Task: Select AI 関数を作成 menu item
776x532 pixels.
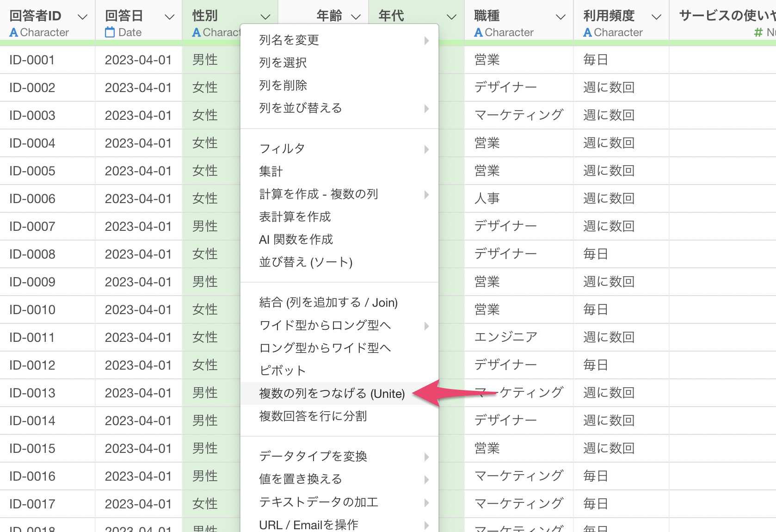Action: [339, 240]
